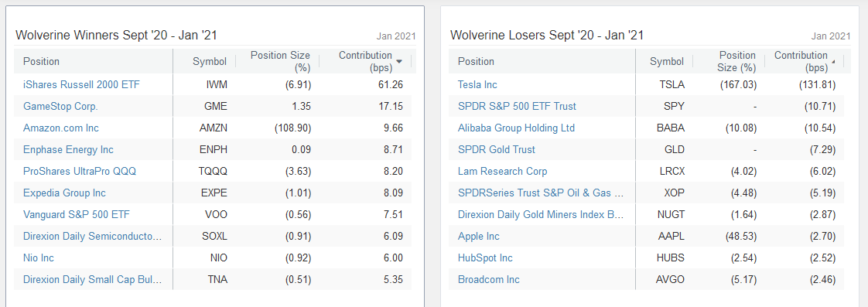The width and height of the screenshot is (868, 307).
Task: Select Amazon.com Inc in Winners table
Action: pyautogui.click(x=61, y=128)
